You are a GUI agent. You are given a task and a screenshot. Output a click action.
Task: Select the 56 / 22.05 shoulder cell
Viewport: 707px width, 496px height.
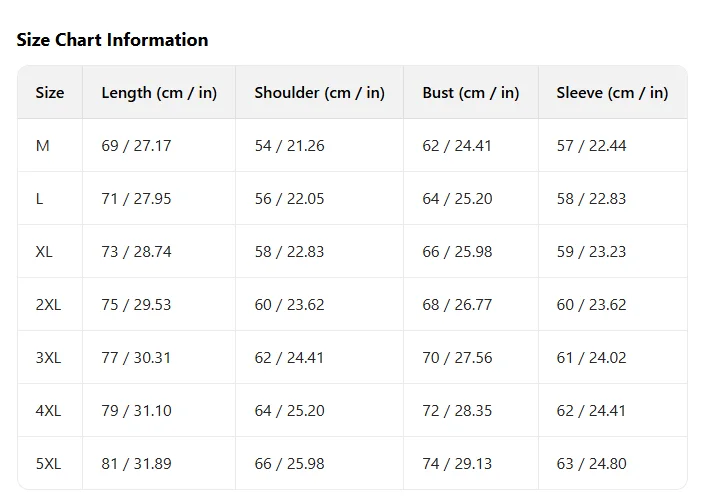[x=289, y=199]
